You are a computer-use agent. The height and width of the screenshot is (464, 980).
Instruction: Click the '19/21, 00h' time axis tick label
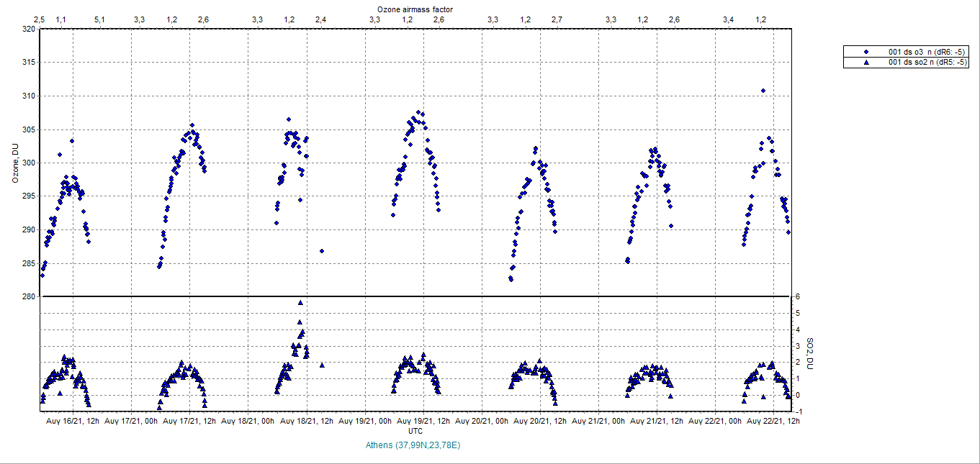[x=364, y=421]
